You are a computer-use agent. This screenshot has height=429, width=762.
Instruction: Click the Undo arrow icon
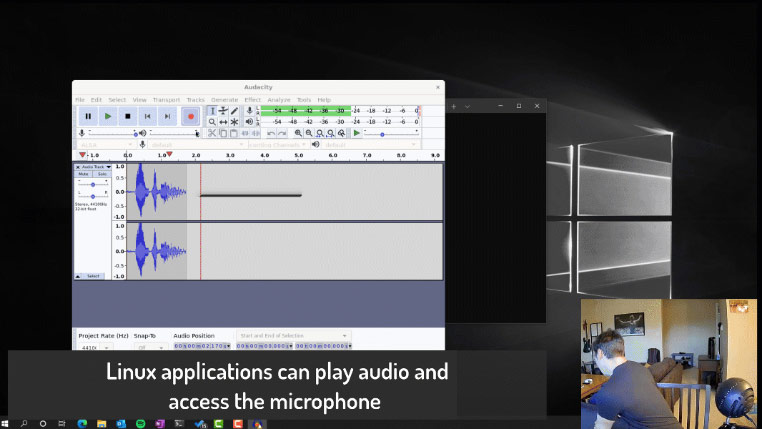270,133
